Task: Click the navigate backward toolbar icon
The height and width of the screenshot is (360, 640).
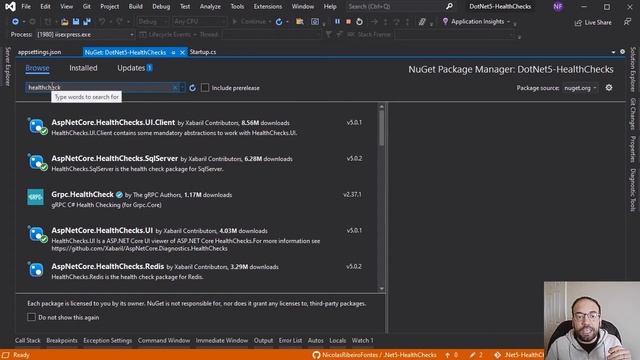Action: coord(15,22)
